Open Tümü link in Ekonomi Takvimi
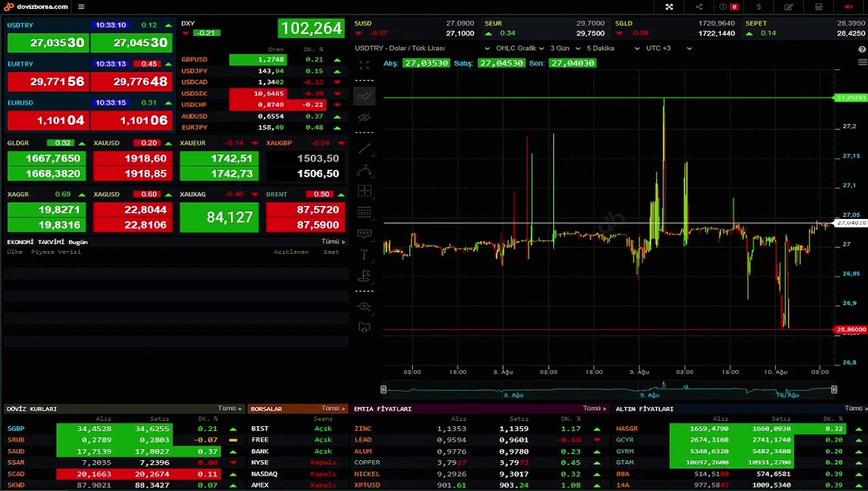 click(x=333, y=241)
